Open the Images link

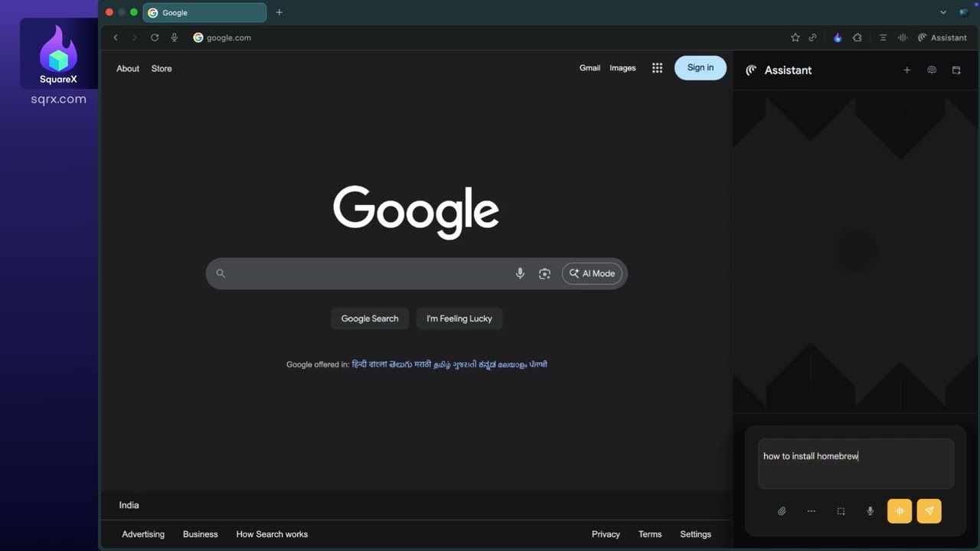(622, 68)
